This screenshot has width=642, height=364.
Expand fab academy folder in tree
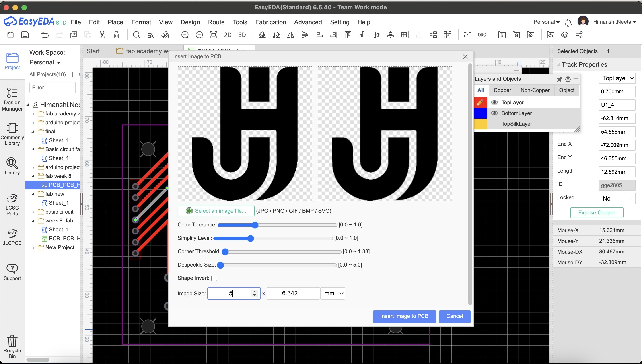tap(33, 114)
